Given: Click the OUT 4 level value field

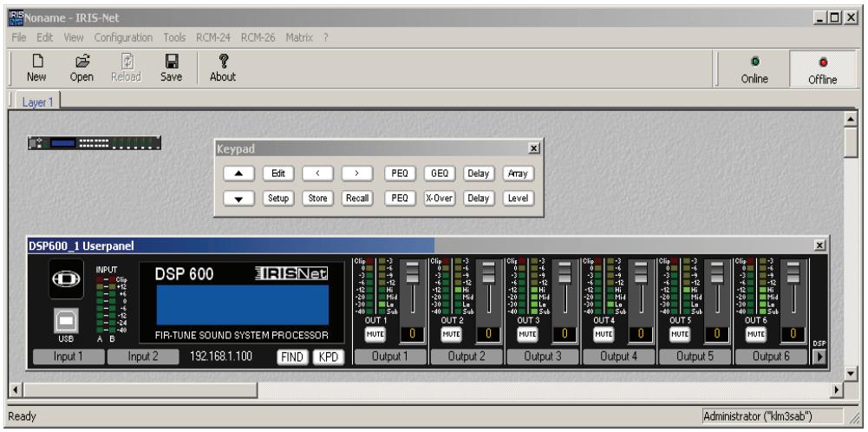Looking at the screenshot, I should (641, 334).
